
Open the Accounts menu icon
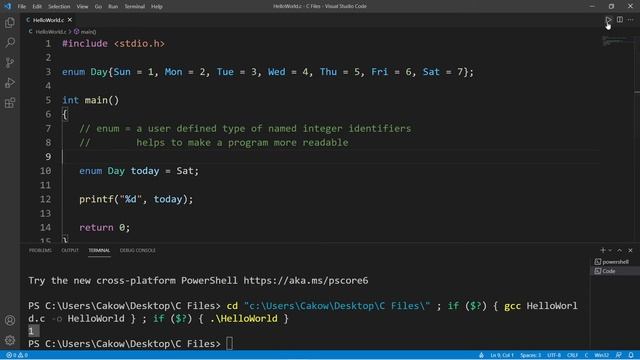[10, 320]
